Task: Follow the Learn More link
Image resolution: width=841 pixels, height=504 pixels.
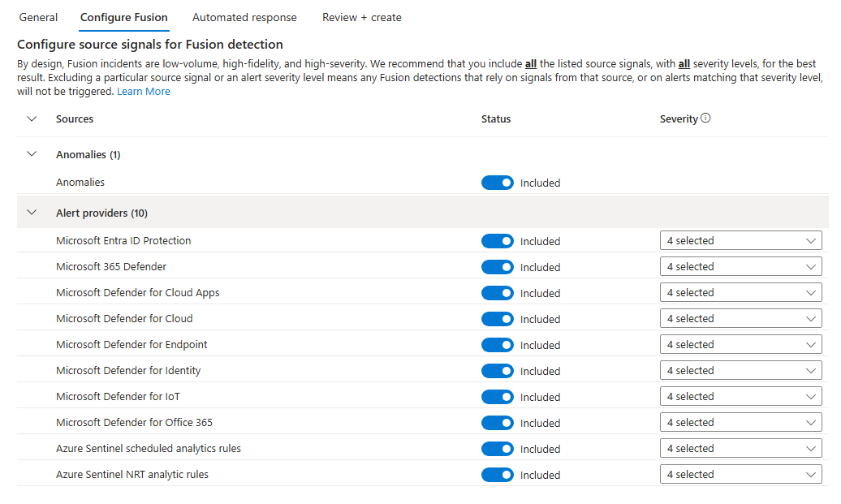Action: tap(144, 91)
